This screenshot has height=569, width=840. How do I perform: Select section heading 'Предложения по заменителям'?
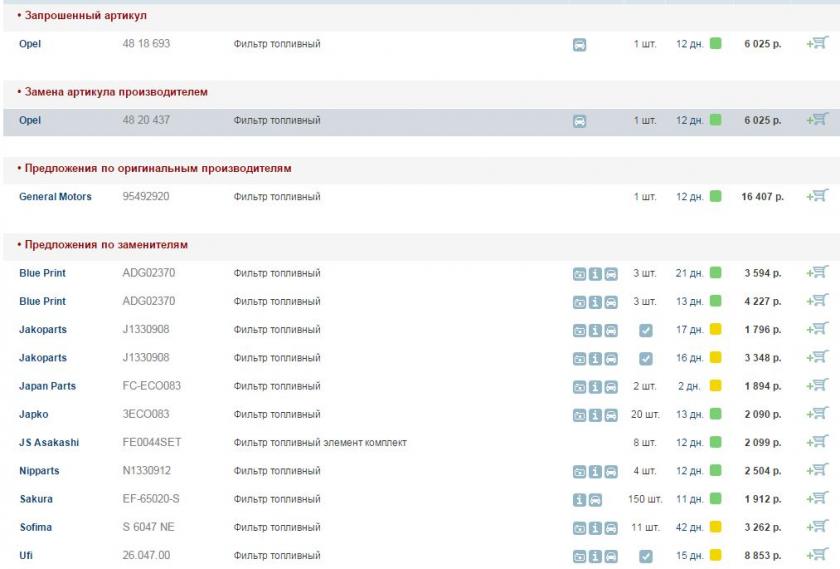coord(106,245)
